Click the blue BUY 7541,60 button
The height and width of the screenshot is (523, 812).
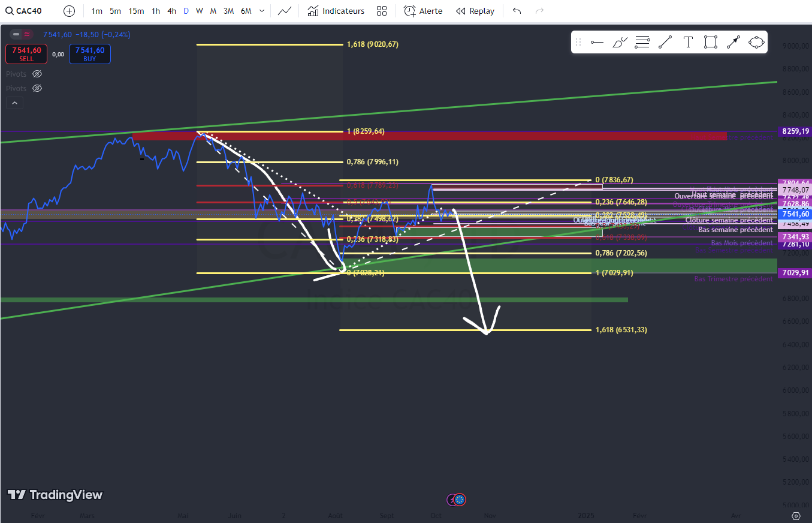(90, 54)
